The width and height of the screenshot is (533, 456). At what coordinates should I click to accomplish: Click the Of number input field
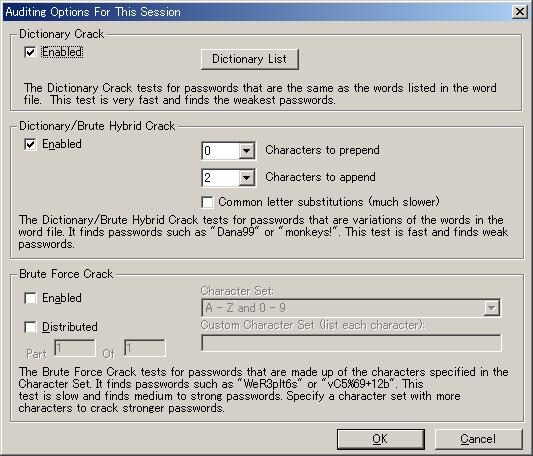[x=145, y=348]
